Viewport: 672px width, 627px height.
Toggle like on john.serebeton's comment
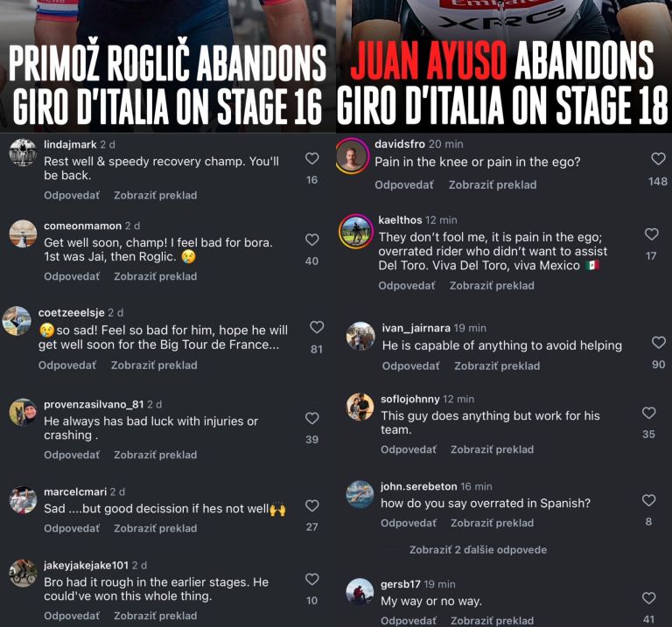pyautogui.click(x=649, y=500)
